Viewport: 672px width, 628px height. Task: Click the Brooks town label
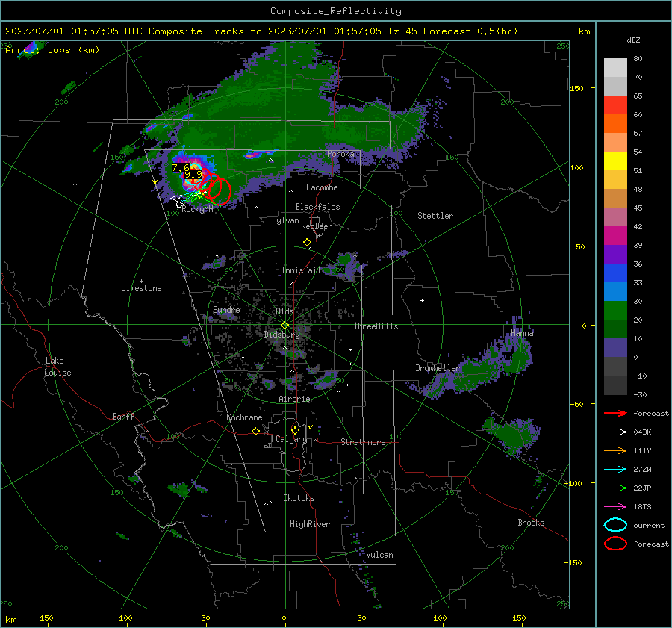point(531,523)
